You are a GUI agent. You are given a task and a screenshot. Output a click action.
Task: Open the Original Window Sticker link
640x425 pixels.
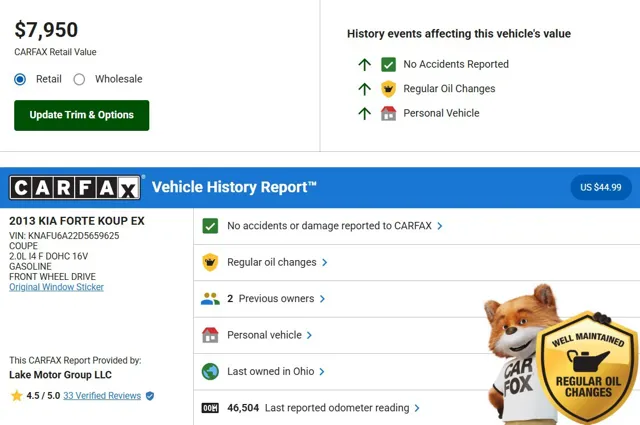click(56, 287)
